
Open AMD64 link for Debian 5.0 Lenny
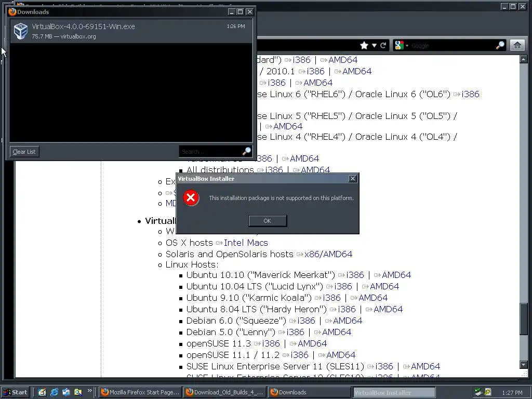tap(337, 332)
